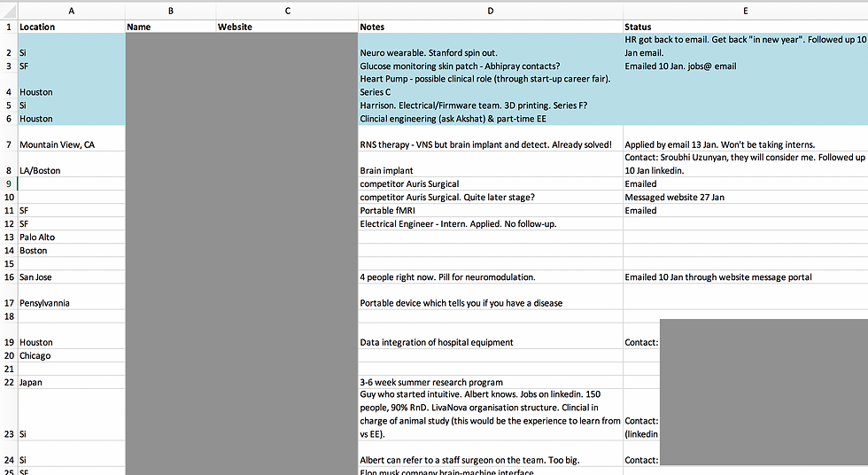The width and height of the screenshot is (868, 475).
Task: Select the empty active cell A9
Action: pyautogui.click(x=72, y=183)
